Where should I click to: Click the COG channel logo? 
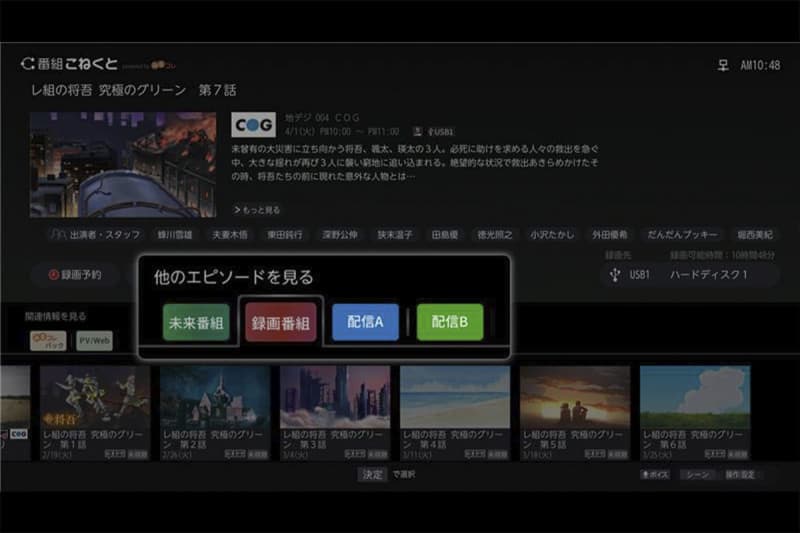tap(253, 125)
